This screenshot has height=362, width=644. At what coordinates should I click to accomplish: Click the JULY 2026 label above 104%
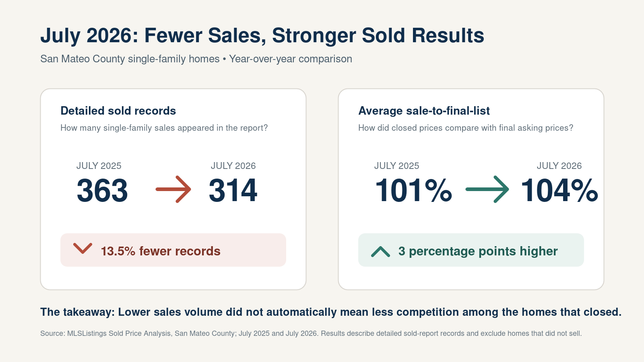[x=559, y=166]
